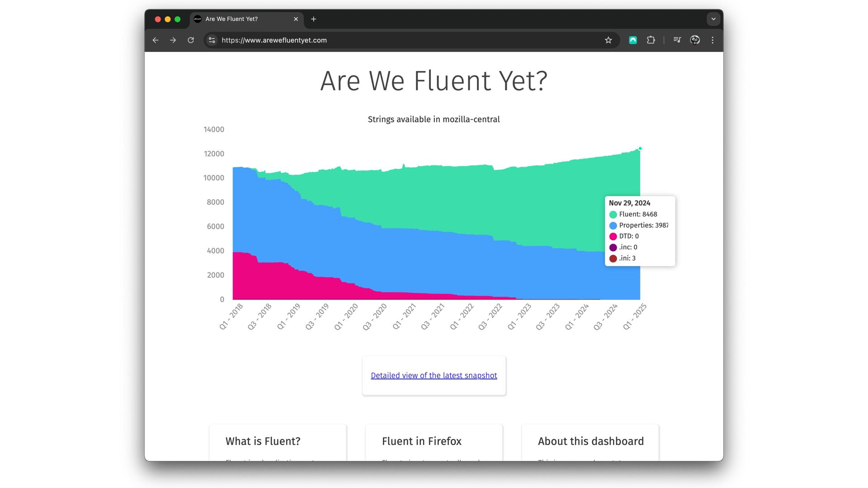Click the Properties blue swatch in tooltip
Screen dimensions: 868x488
pyautogui.click(x=613, y=225)
